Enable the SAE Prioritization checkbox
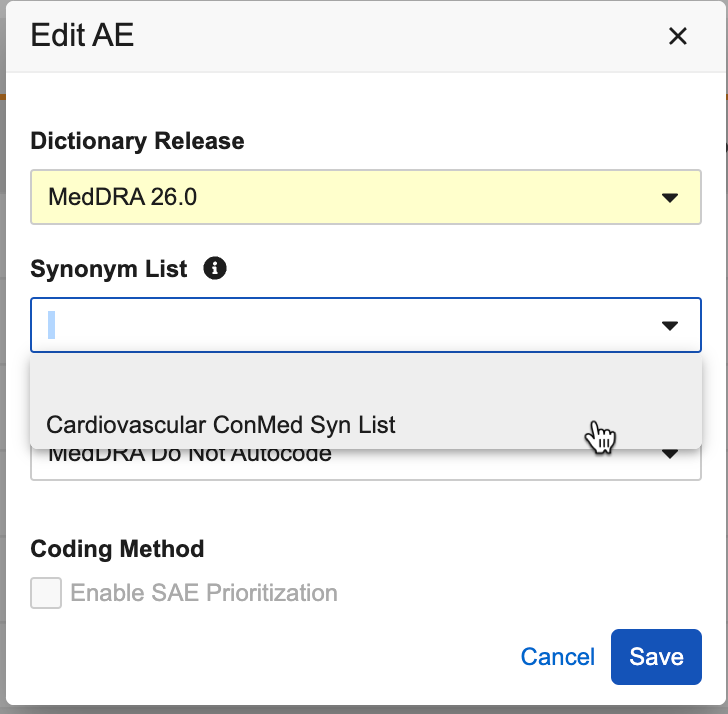Screen dimensions: 728x714 point(46,593)
